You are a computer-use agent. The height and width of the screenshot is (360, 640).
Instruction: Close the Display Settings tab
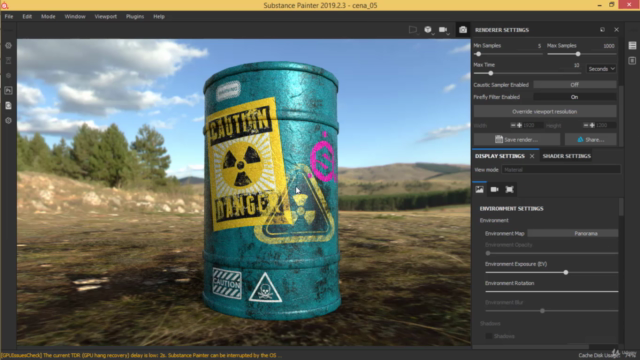[532, 156]
